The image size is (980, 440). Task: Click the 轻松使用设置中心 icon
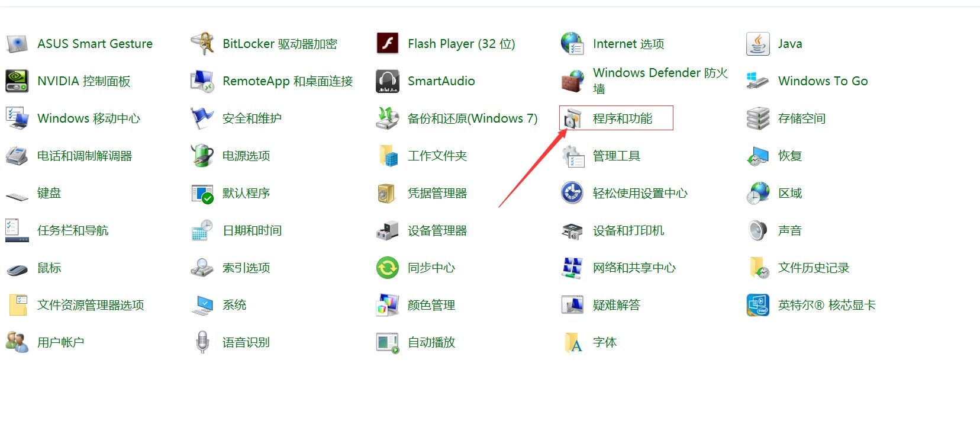(x=573, y=193)
